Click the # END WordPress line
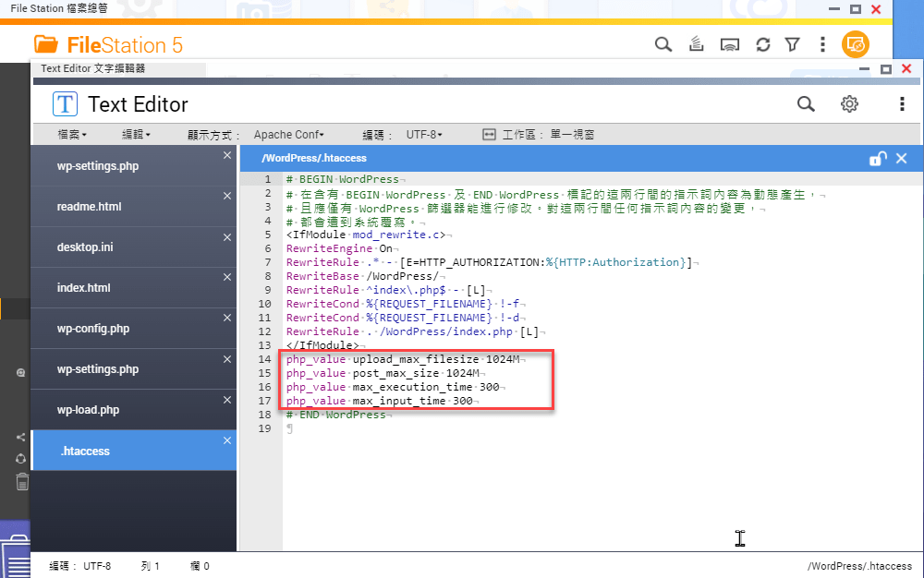 click(x=336, y=415)
